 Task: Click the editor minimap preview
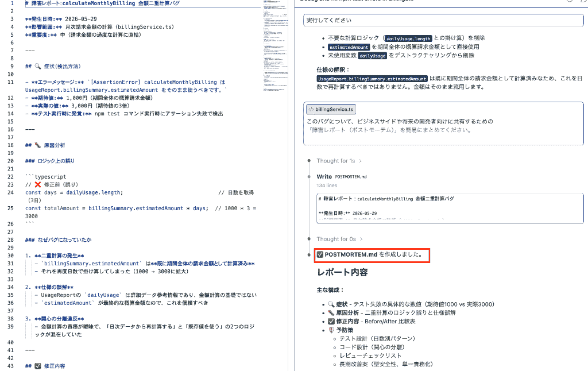tap(276, 45)
